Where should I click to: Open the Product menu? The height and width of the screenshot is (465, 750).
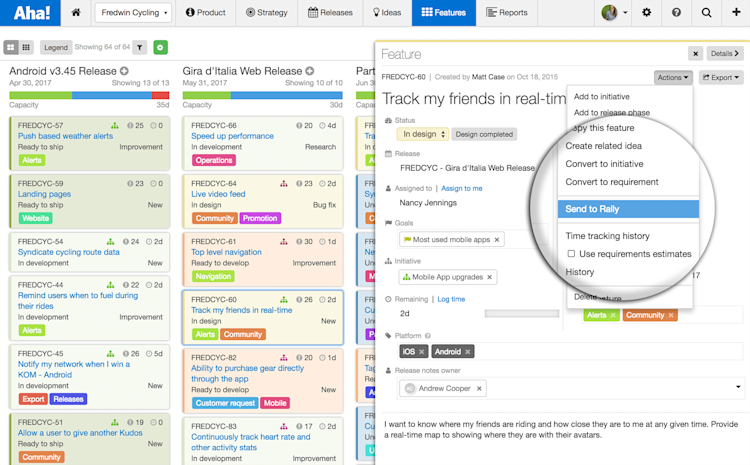point(206,12)
